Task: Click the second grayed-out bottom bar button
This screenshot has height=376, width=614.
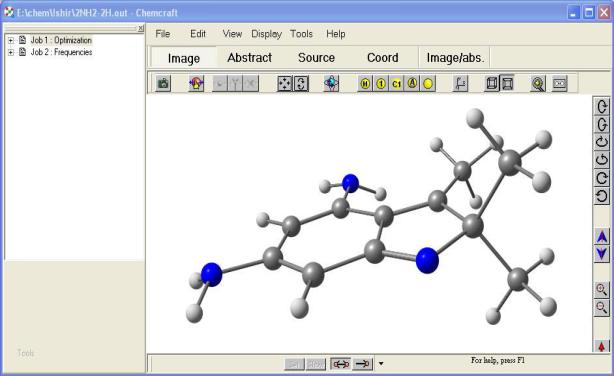Action: coord(316,364)
